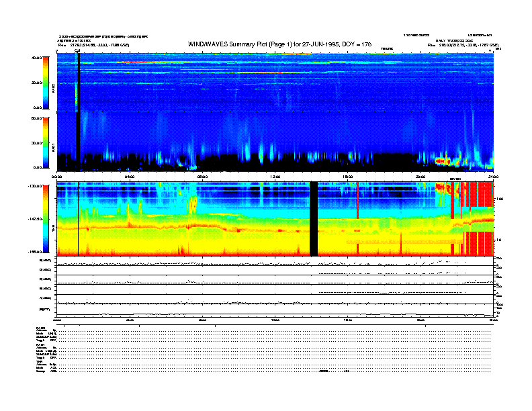This screenshot has height=411, width=532.
Task: Click the -142.50 tick on TNR color scale
Action: click(35, 219)
